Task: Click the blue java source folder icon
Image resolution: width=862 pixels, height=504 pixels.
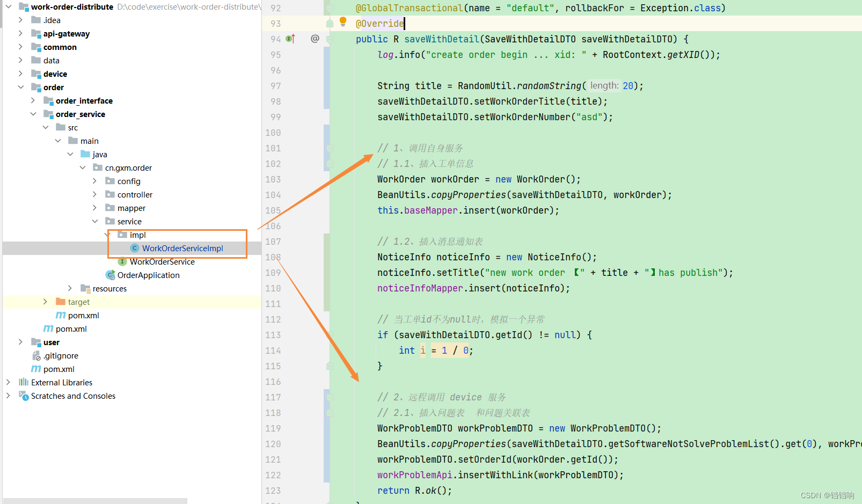Action: 85,154
